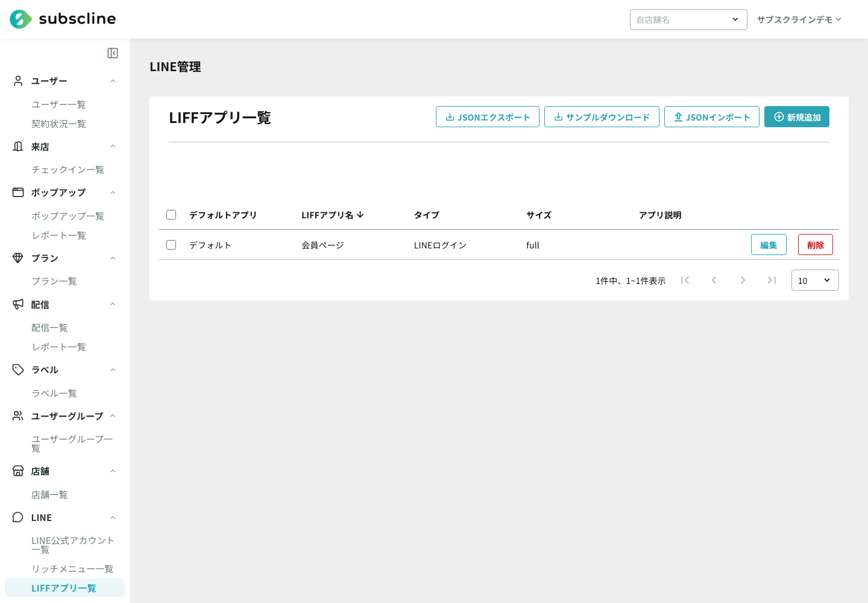Open チェックイン一覧 in sidebar

68,169
